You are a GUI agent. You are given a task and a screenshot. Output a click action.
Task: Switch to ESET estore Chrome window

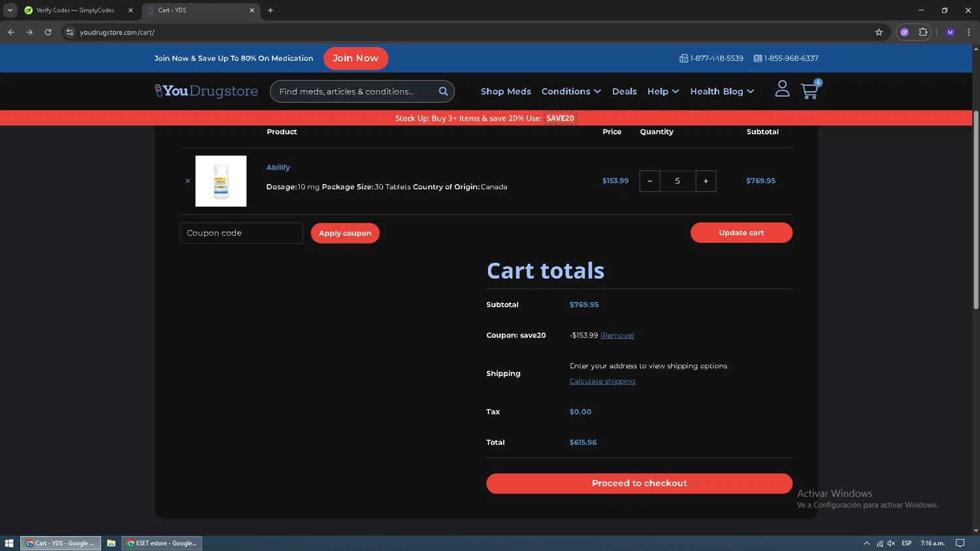pos(161,543)
